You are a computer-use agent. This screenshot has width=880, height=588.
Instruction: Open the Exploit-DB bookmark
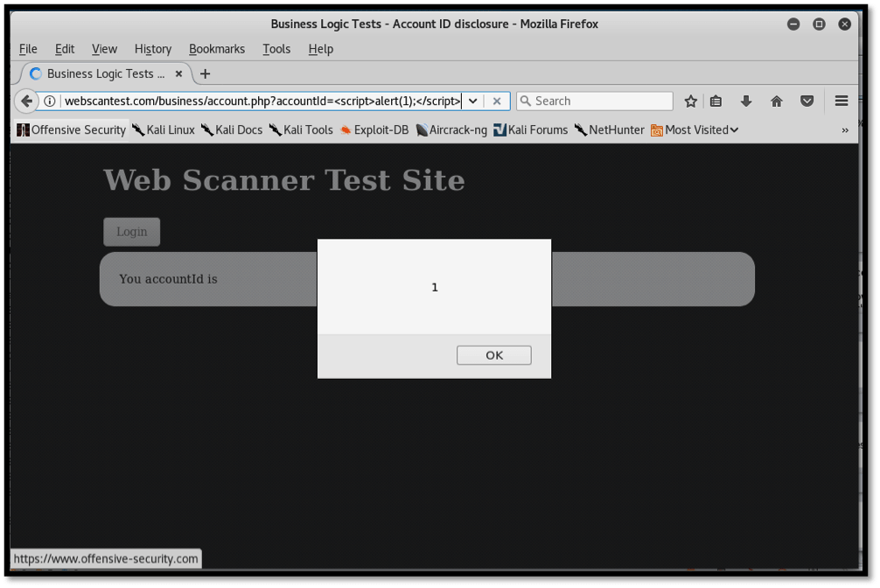374,129
